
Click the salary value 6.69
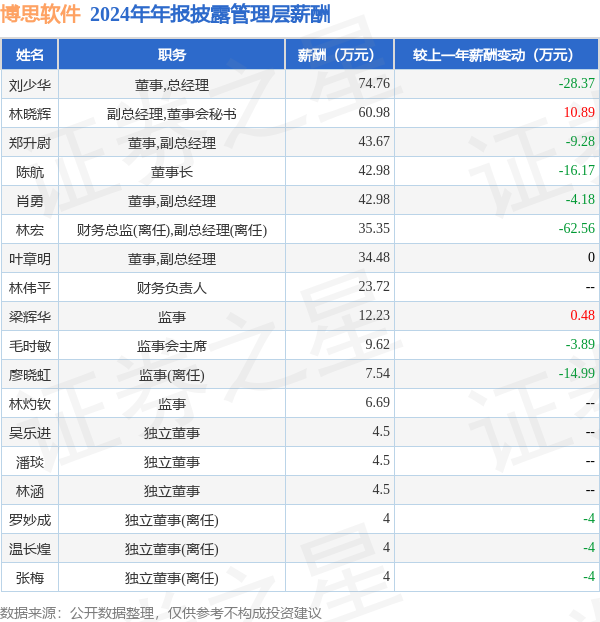[378, 402]
